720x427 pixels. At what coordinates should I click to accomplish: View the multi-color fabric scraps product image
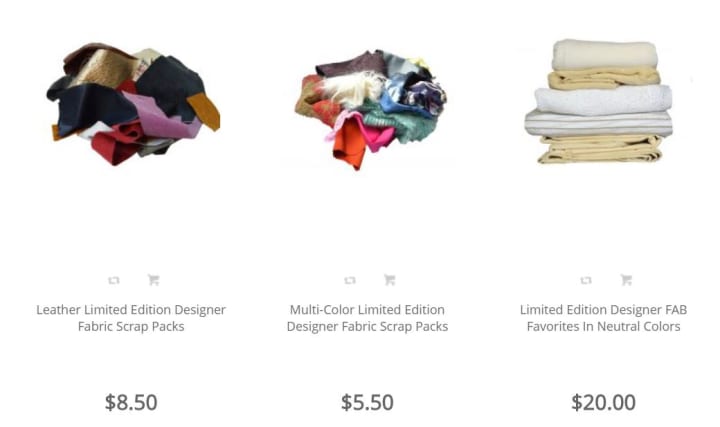(x=370, y=109)
